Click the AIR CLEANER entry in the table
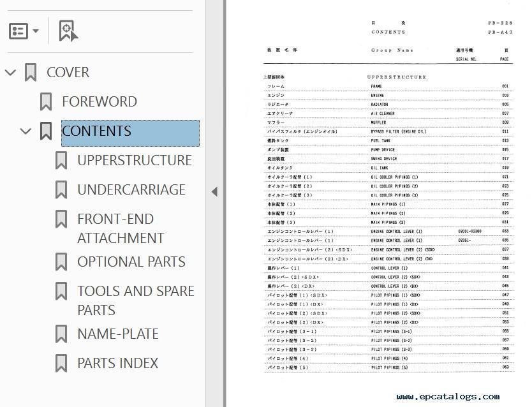 (x=382, y=114)
